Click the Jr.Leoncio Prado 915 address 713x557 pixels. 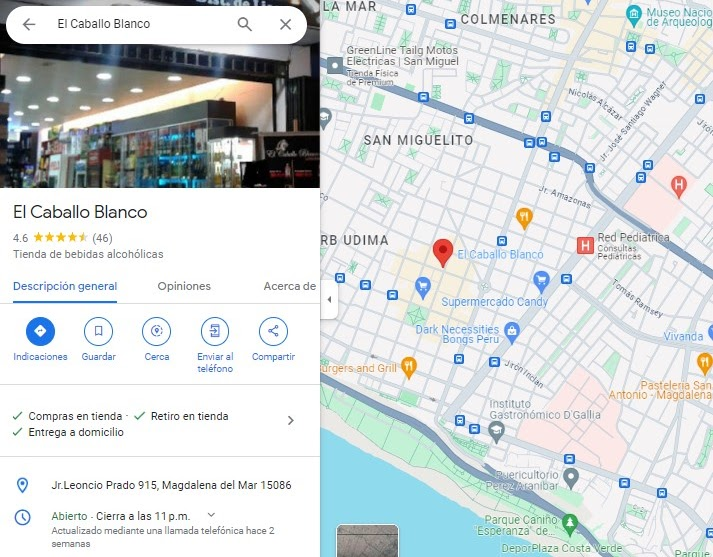coord(171,485)
